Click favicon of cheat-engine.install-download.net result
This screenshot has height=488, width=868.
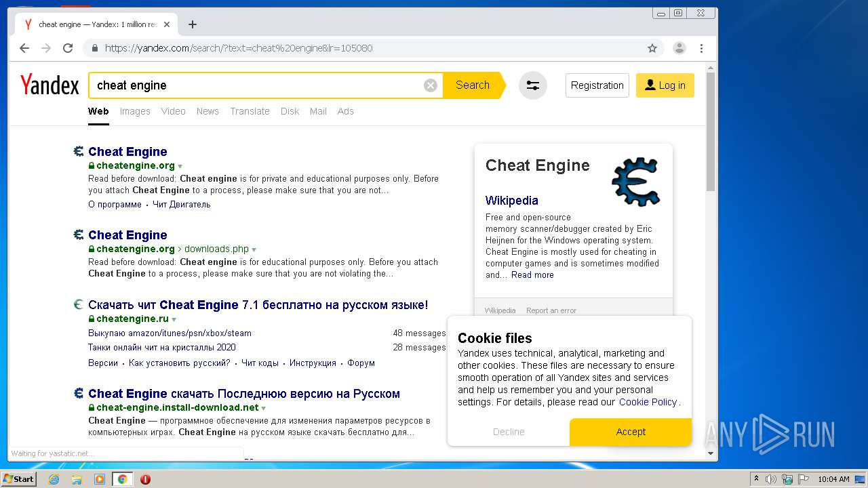(79, 393)
